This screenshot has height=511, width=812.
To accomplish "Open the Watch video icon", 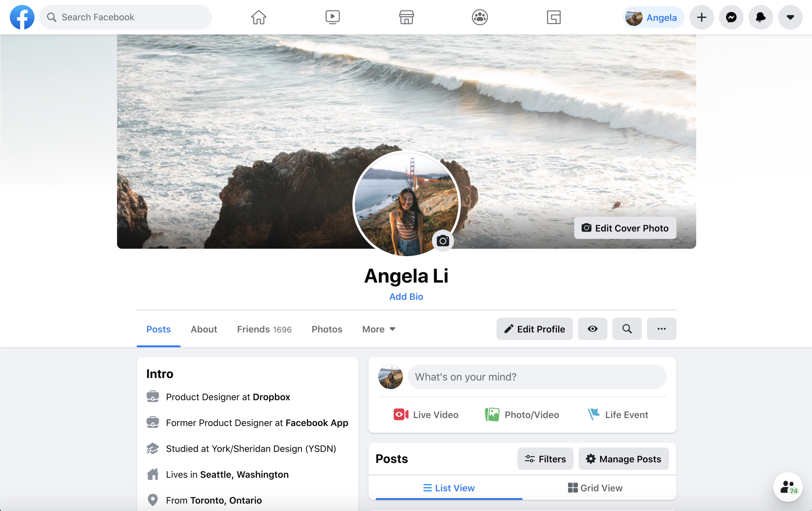I will click(333, 17).
